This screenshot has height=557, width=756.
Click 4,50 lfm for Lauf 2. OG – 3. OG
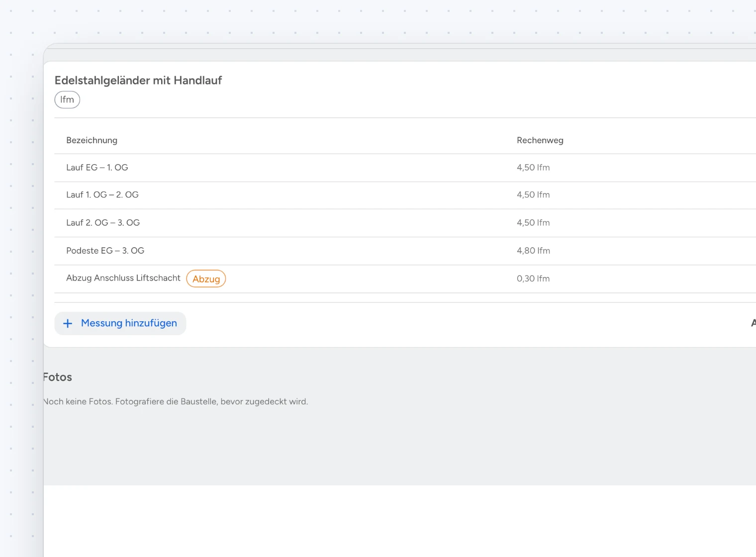pyautogui.click(x=533, y=223)
